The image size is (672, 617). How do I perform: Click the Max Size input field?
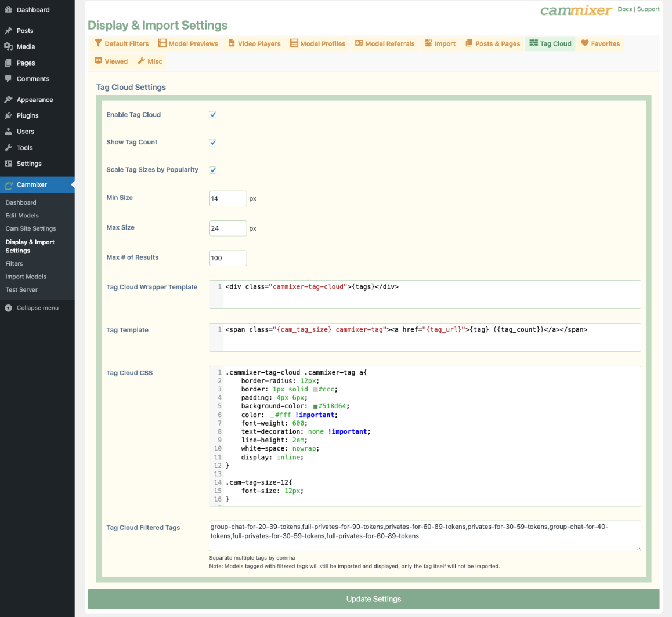[x=228, y=228]
